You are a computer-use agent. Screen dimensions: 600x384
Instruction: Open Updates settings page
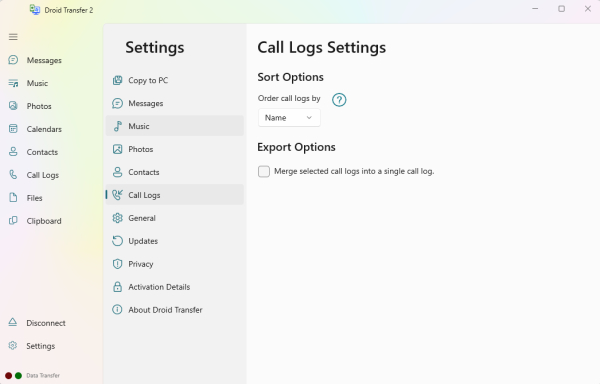point(174,241)
